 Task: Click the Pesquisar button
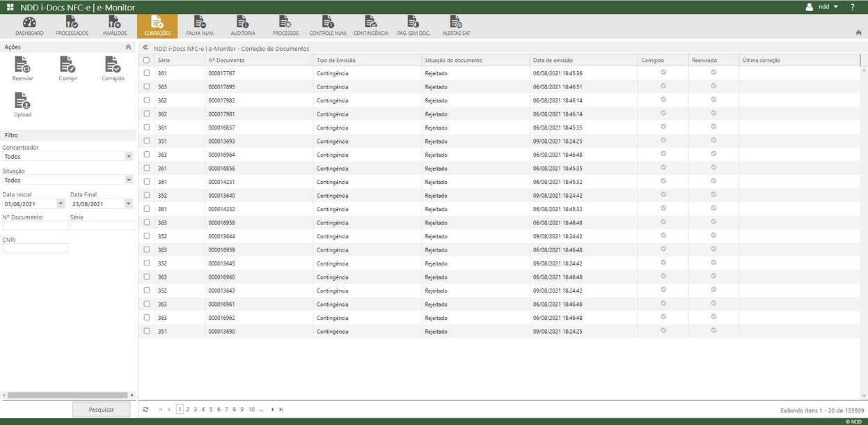tap(101, 409)
